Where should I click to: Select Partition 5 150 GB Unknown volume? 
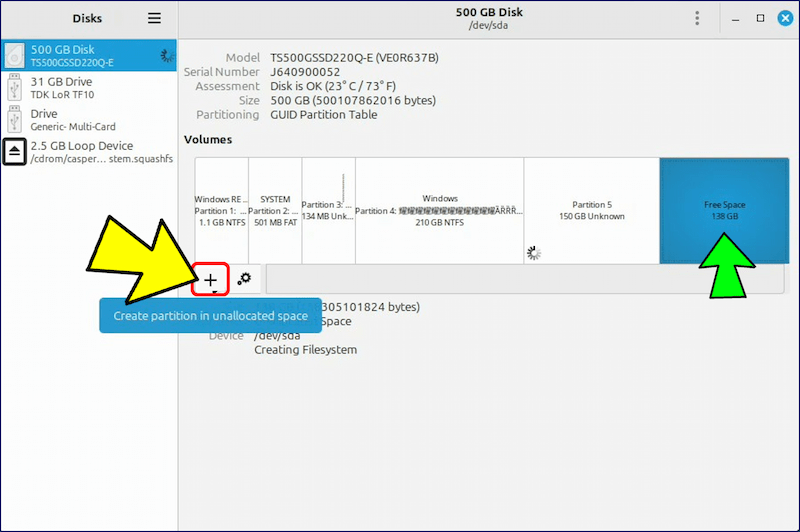(591, 210)
